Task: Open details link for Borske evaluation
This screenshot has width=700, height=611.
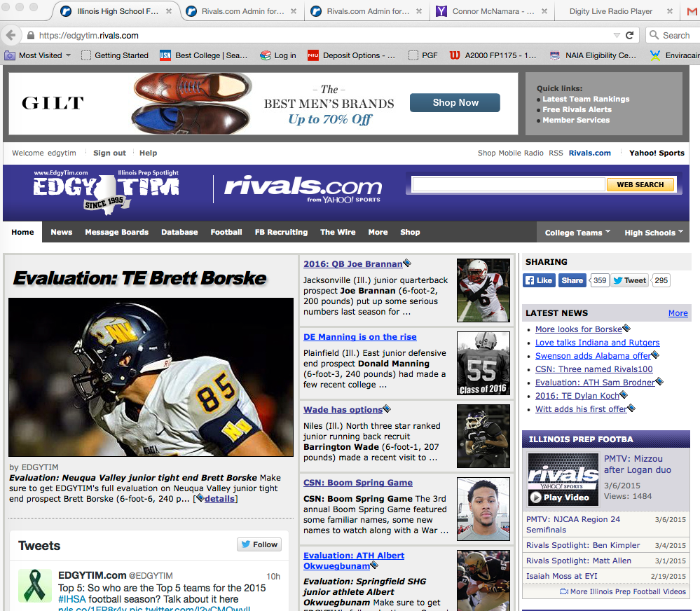Action: point(219,498)
